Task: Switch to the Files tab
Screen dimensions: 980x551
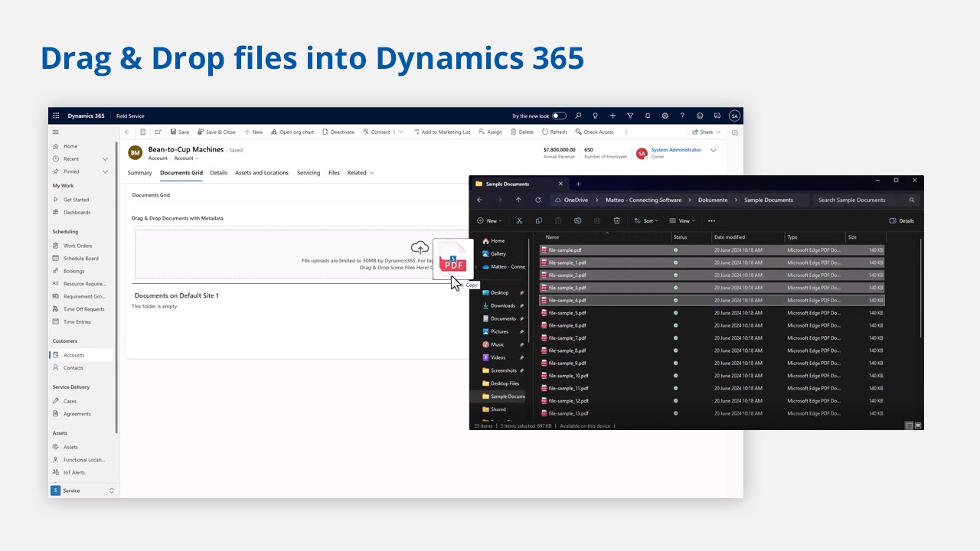Action: [334, 173]
